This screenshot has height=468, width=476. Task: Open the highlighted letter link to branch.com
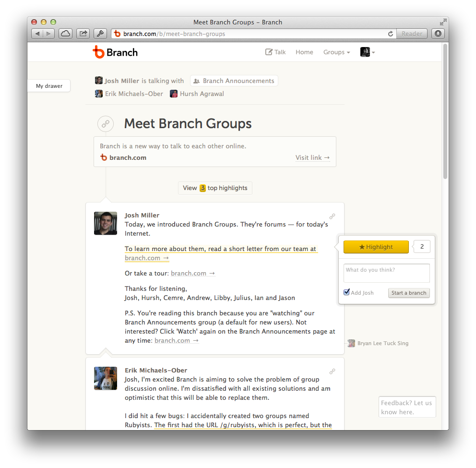click(147, 258)
